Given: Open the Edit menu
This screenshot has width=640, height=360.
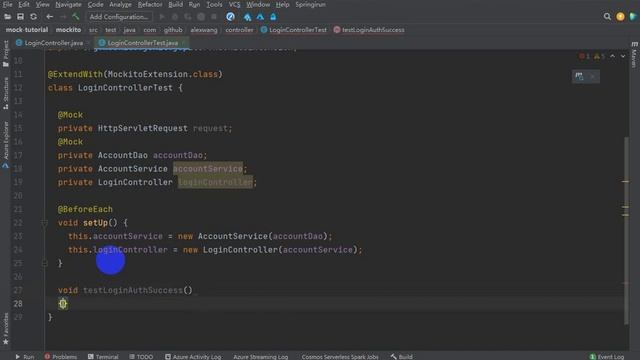Looking at the screenshot, I should [x=24, y=4].
